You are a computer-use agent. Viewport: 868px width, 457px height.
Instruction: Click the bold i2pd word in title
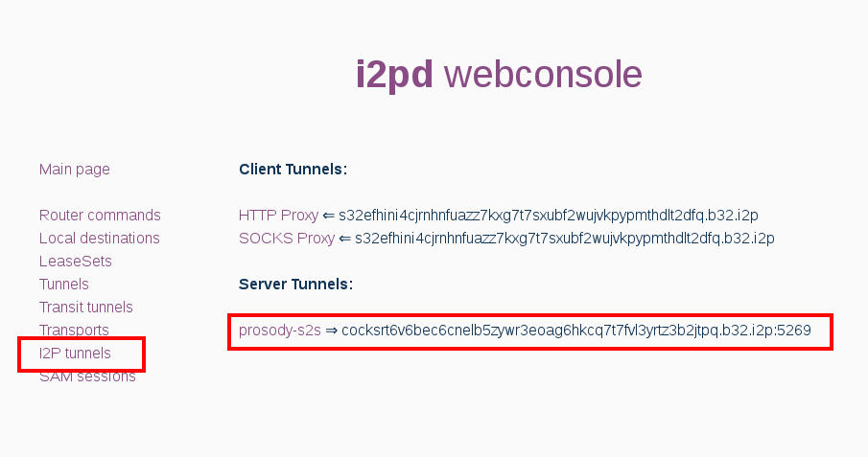(394, 75)
